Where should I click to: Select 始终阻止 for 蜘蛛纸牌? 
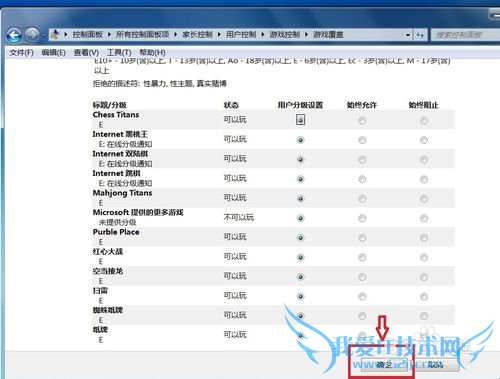(x=424, y=316)
